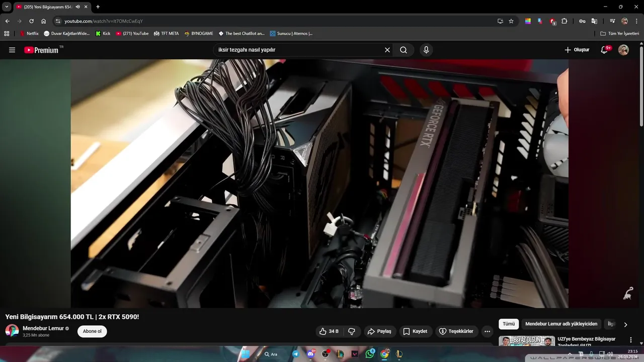
Task: Open Chrome three-dot menu
Action: click(x=637, y=21)
